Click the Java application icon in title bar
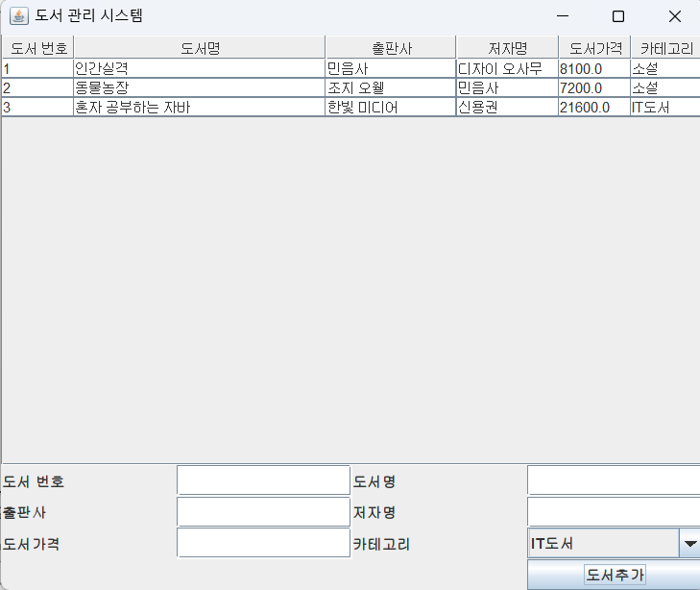 click(19, 16)
